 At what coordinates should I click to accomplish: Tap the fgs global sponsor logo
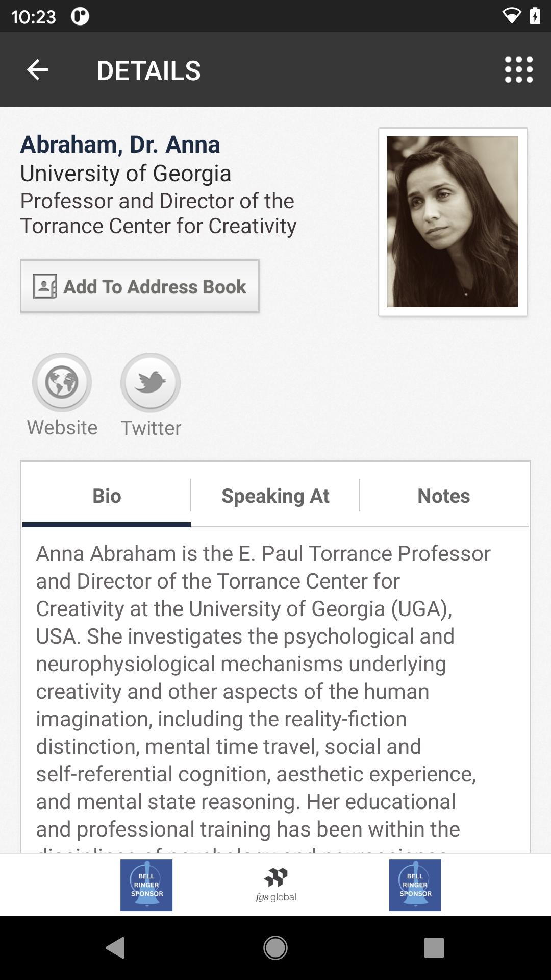point(276,885)
